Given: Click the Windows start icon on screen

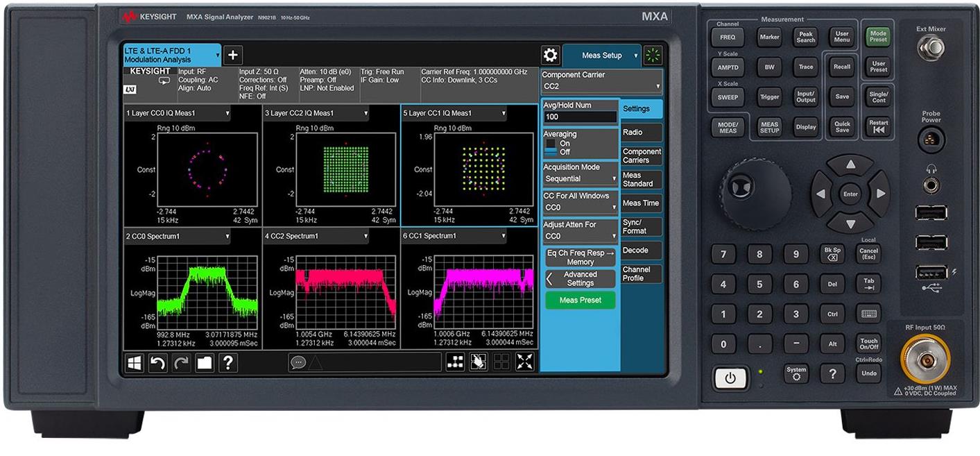Looking at the screenshot, I should click(x=135, y=362).
